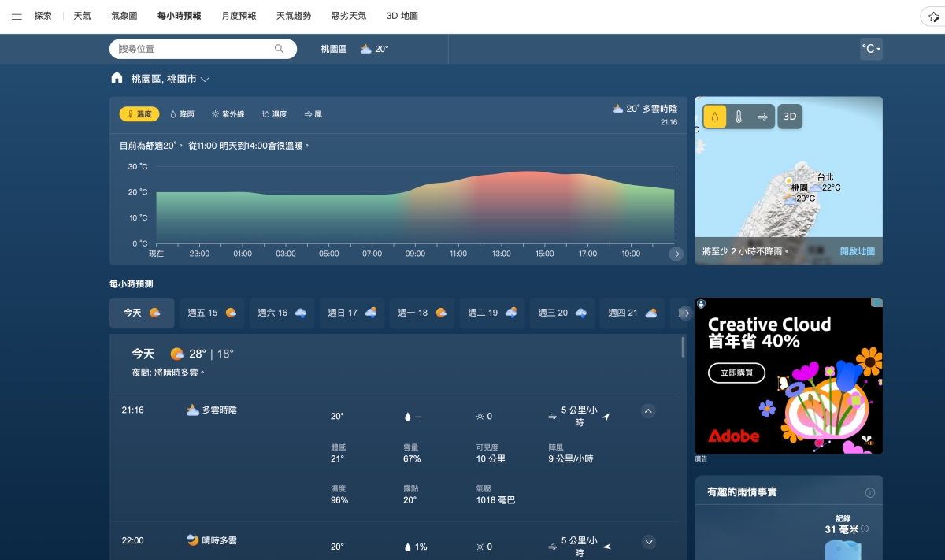Click the chart current weather icon near 多雲時陰
The image size is (945, 560).
pos(618,109)
